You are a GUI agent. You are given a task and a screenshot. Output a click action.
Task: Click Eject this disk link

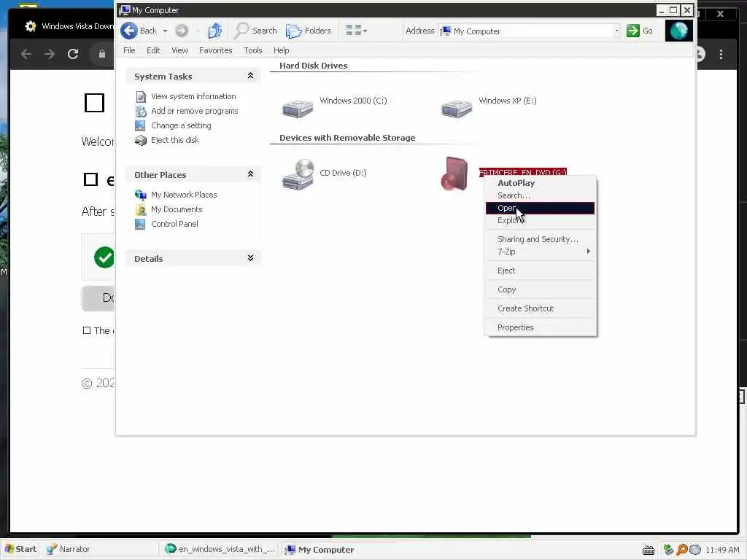point(175,140)
